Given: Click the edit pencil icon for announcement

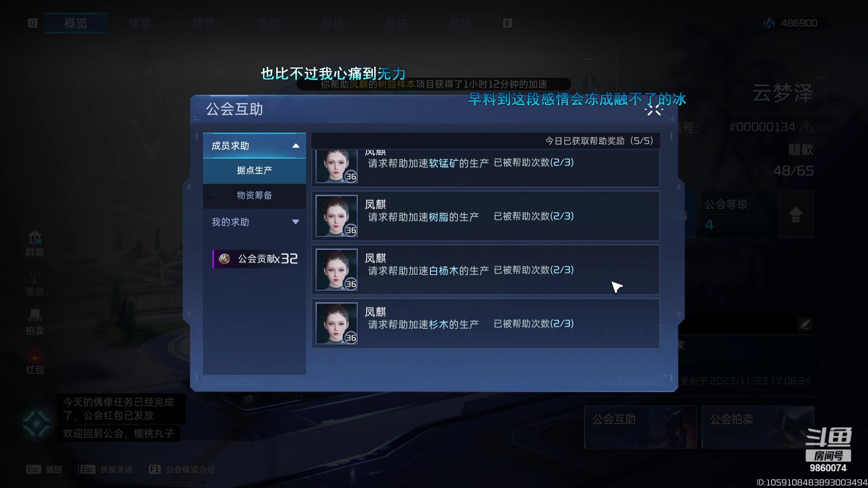Looking at the screenshot, I should pyautogui.click(x=805, y=324).
